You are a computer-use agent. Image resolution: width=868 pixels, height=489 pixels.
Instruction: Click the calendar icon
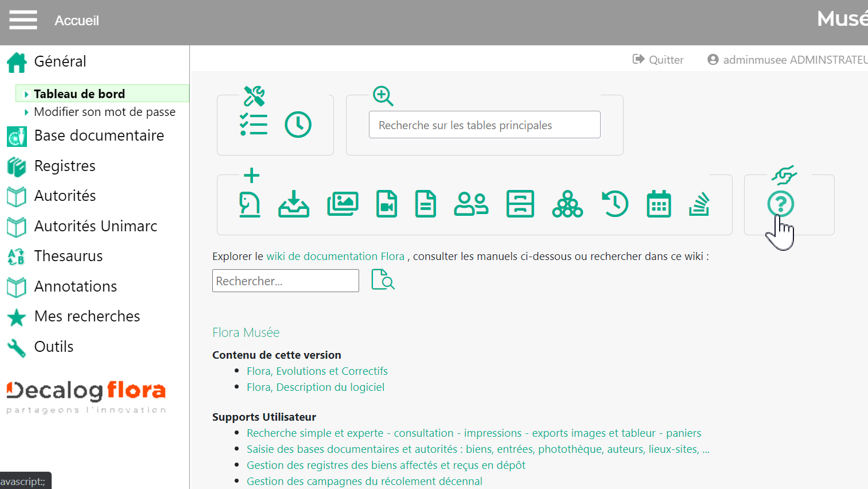click(659, 204)
